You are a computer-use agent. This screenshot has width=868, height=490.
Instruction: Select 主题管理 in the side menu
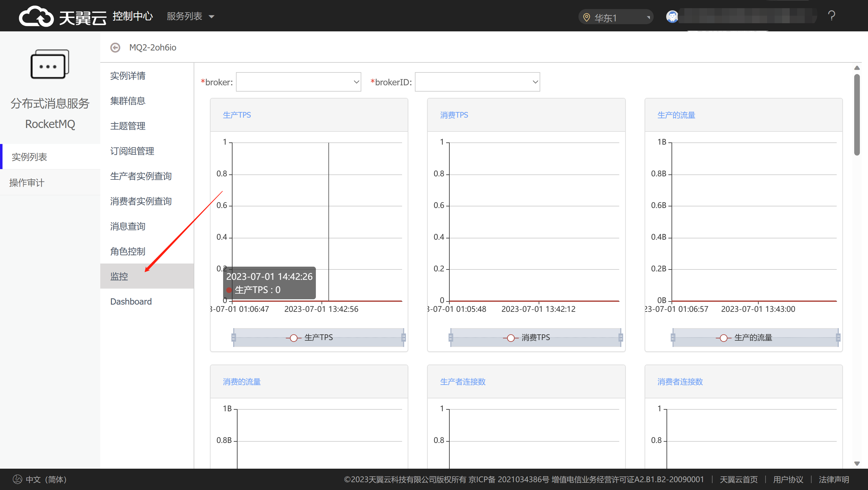click(x=128, y=126)
